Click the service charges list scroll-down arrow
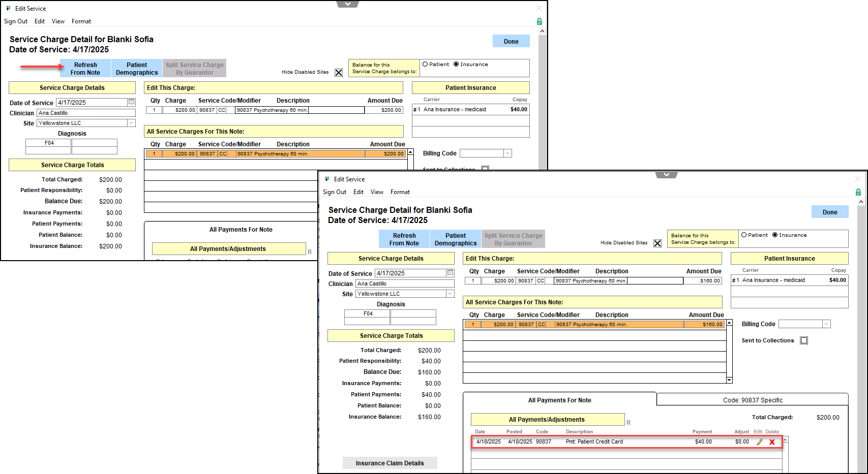The height and width of the screenshot is (474, 868). pos(729,380)
